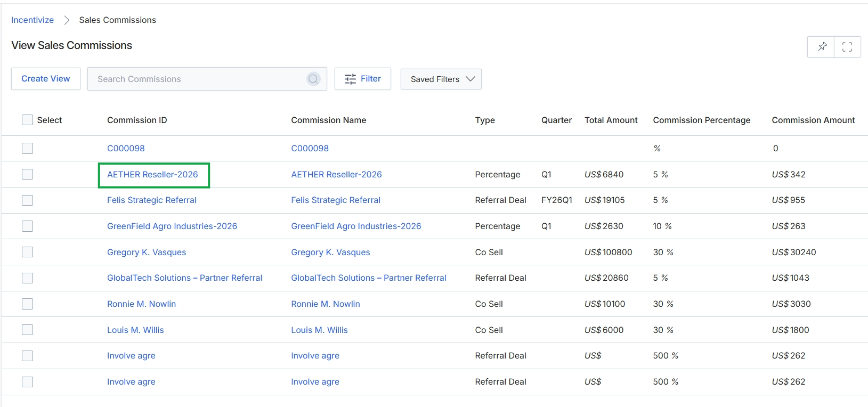Viewport: 868px width, 407px height.
Task: Click the Commission ID column header
Action: point(137,120)
